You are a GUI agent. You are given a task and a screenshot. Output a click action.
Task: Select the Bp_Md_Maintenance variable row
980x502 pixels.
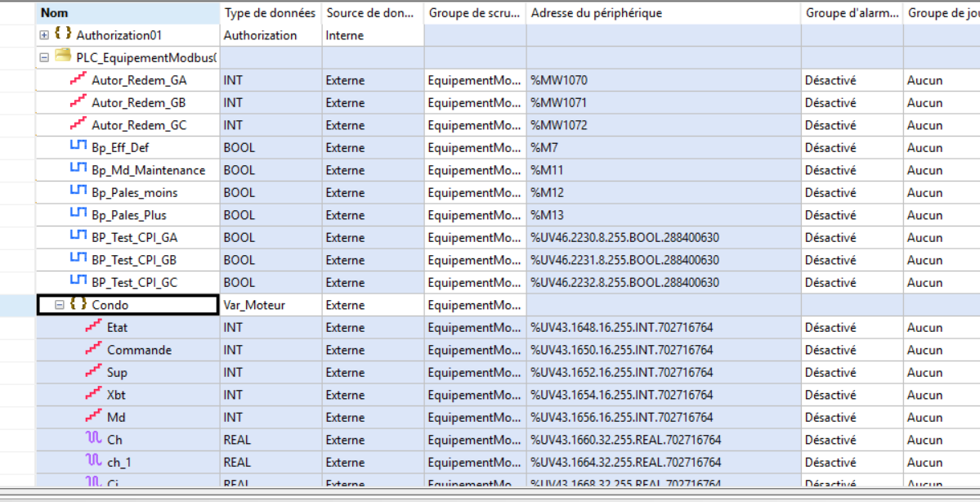tap(148, 170)
